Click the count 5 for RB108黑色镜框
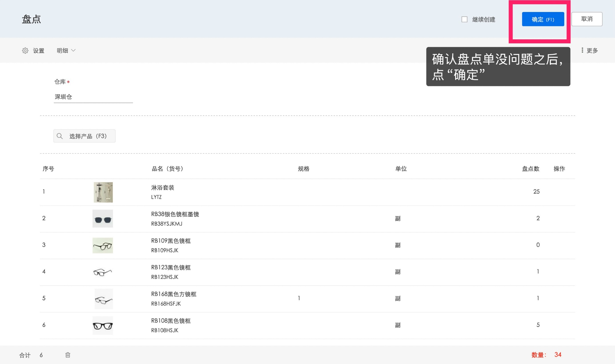 pos(538,325)
